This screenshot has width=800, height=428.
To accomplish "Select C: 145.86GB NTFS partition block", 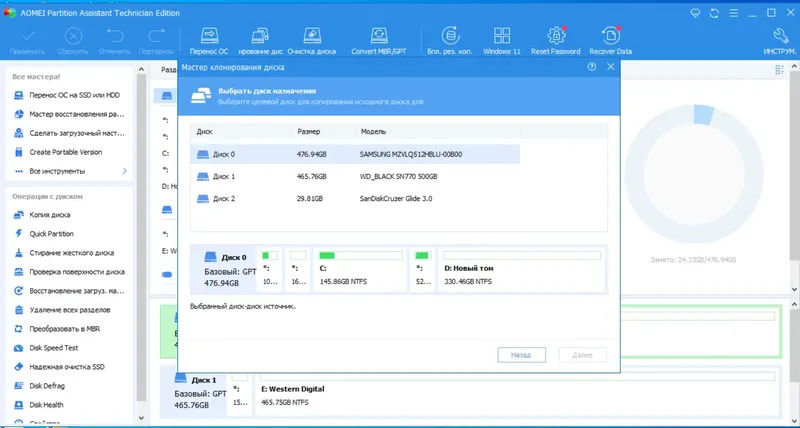I will tap(360, 269).
